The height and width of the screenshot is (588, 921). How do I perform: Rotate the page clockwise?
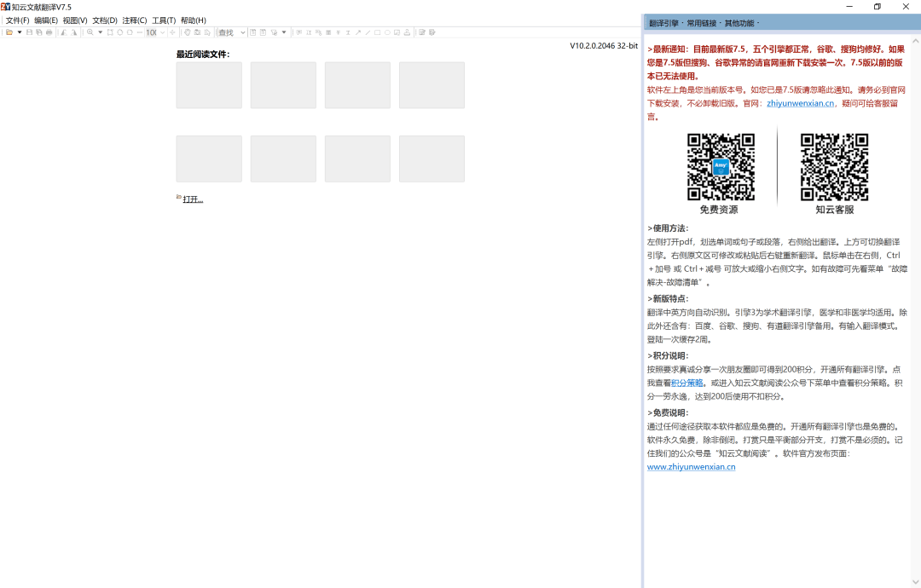73,32
